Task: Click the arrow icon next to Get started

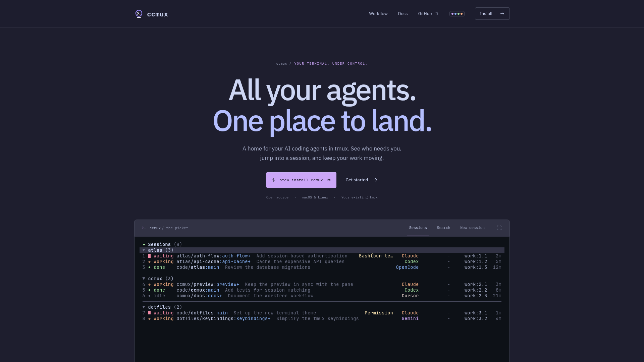Action: 375,180
